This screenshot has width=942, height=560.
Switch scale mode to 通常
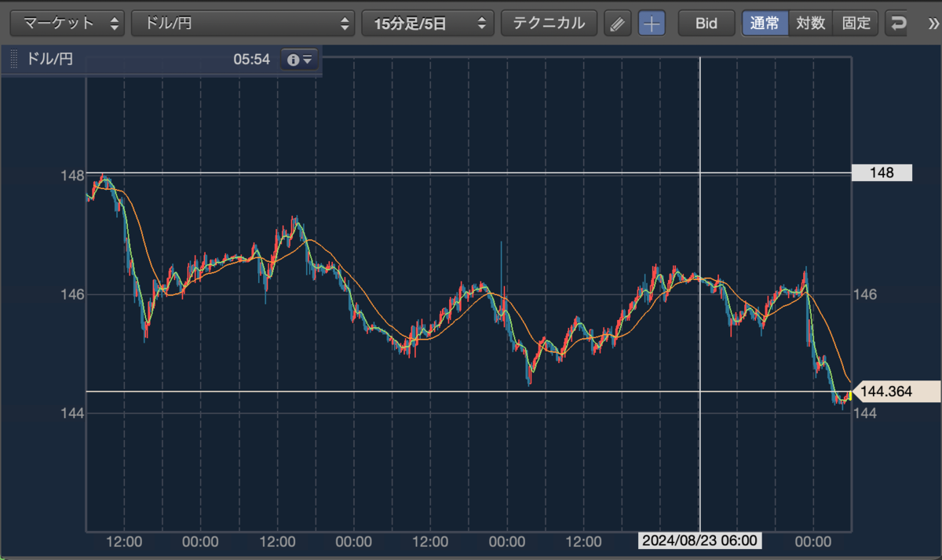765,24
